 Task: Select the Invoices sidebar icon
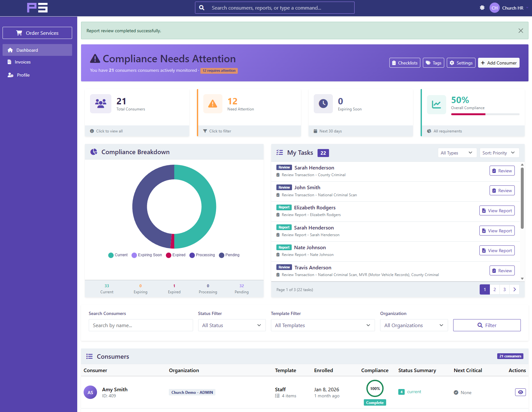(x=10, y=62)
